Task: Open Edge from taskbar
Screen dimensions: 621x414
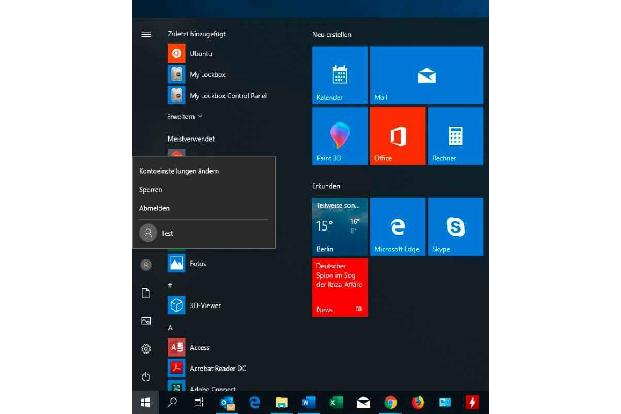Action: 254,403
